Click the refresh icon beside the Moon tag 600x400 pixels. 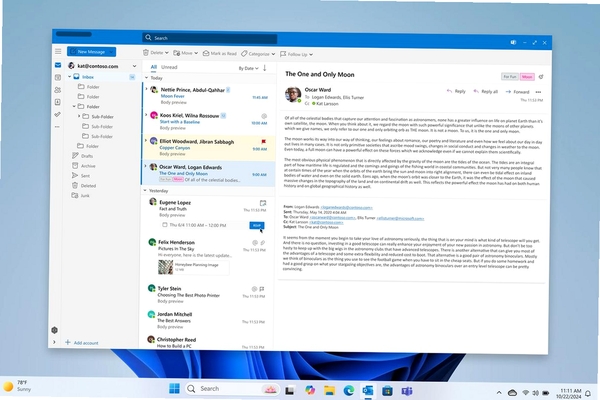(x=541, y=77)
